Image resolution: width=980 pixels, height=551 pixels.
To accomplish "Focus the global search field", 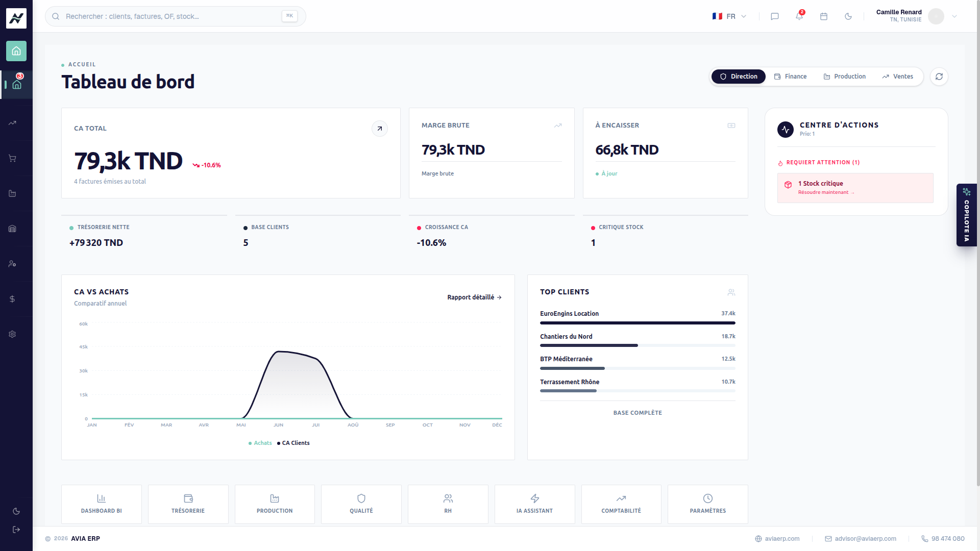I will [176, 16].
